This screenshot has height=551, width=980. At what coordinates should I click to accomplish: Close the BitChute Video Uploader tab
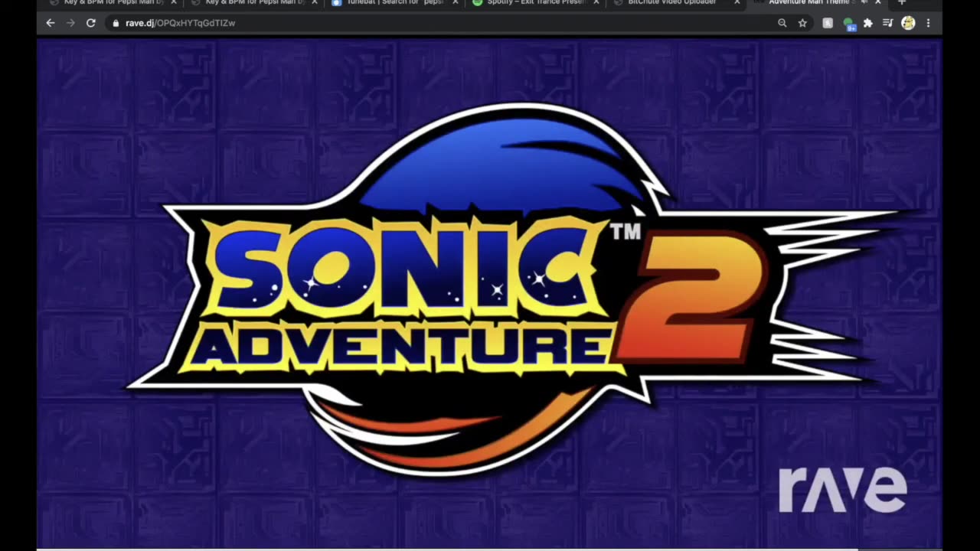737,2
